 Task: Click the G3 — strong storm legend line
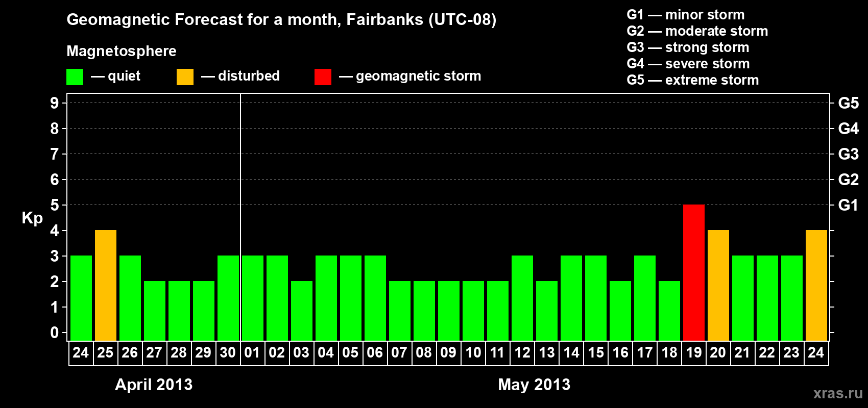coord(688,47)
